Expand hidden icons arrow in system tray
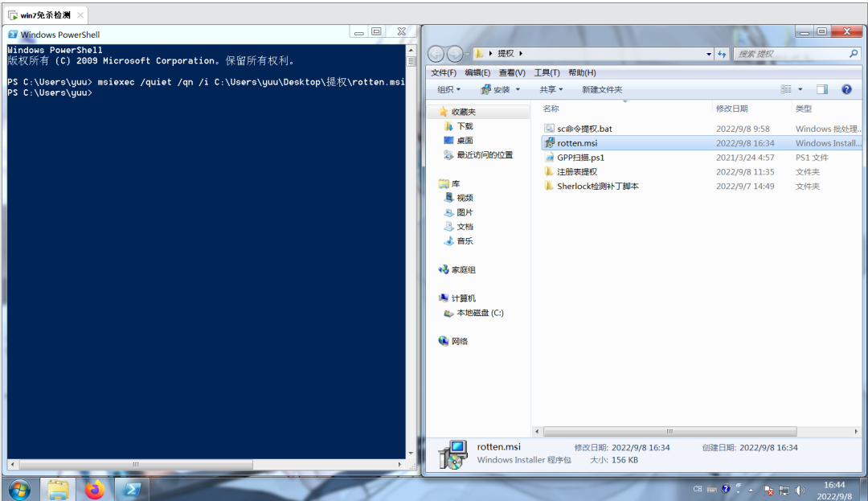868x501 pixels. tap(751, 489)
